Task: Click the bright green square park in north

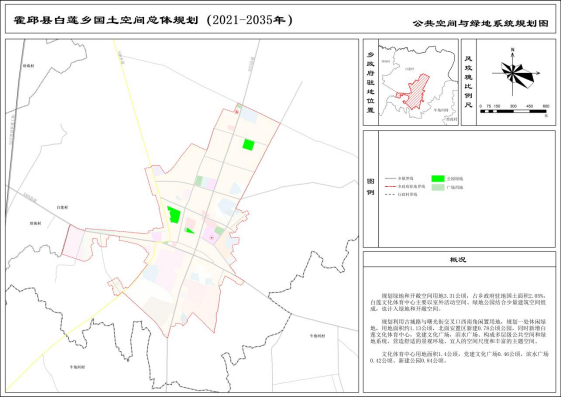Action: point(248,144)
